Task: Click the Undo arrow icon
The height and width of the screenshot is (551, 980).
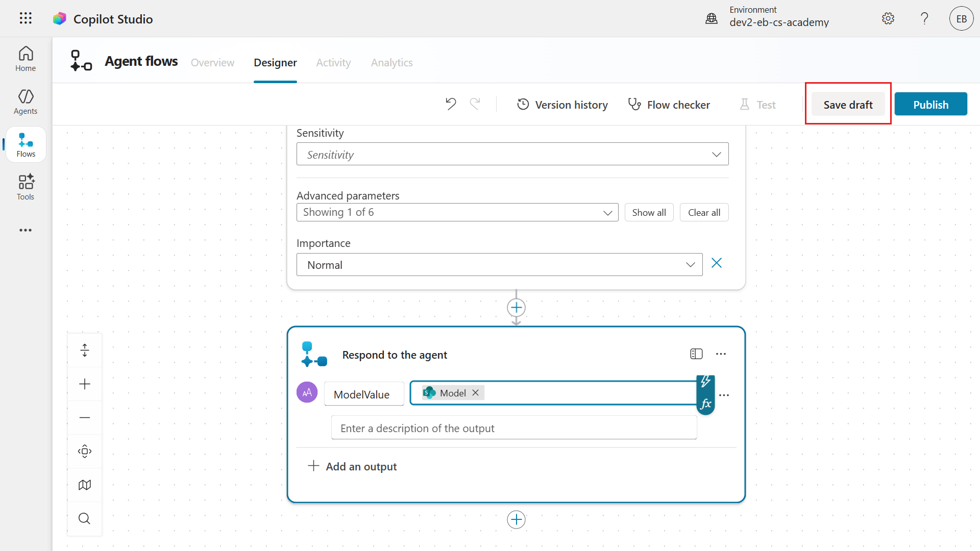Action: 450,104
